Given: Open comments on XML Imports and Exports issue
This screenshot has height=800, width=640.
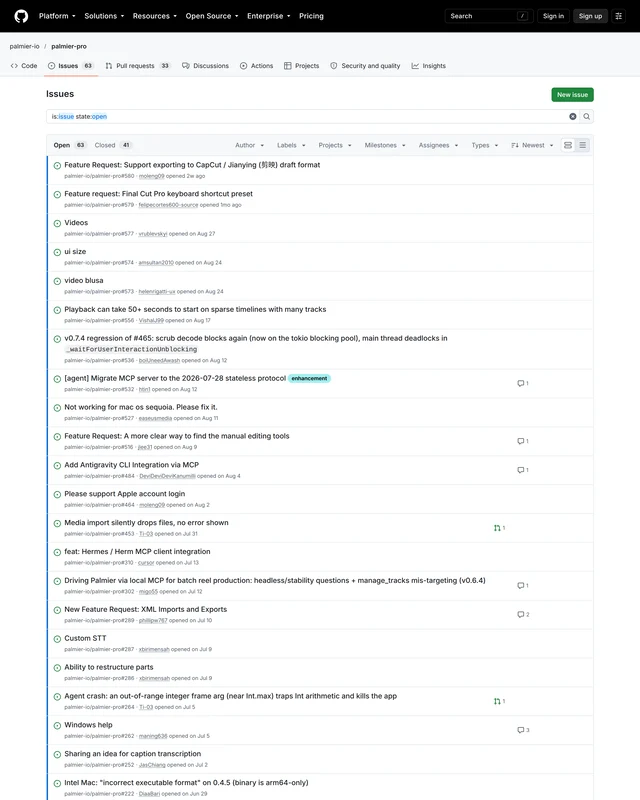Looking at the screenshot, I should [523, 614].
